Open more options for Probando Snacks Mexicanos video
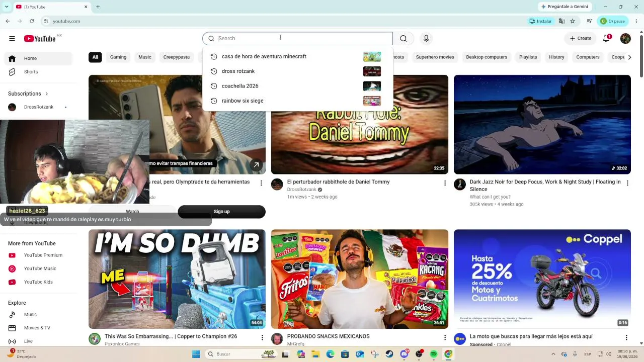The image size is (644, 362). coord(445,337)
